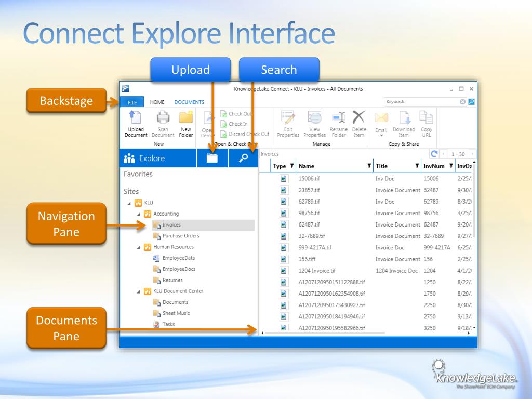Select the file 62487.tif
The width and height of the screenshot is (532, 399).
(x=309, y=224)
